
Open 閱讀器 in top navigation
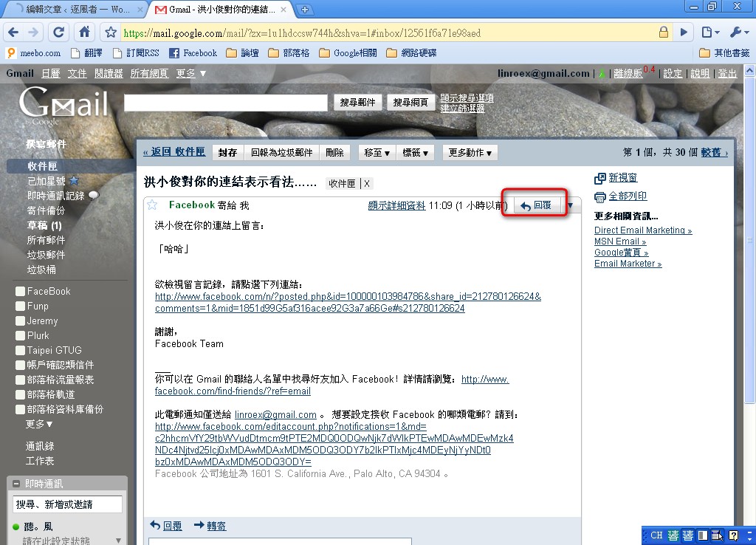(109, 73)
